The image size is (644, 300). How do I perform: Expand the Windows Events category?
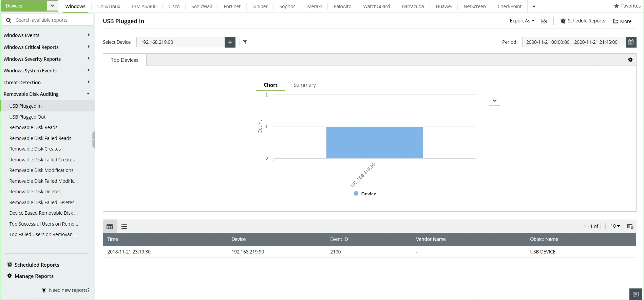47,35
